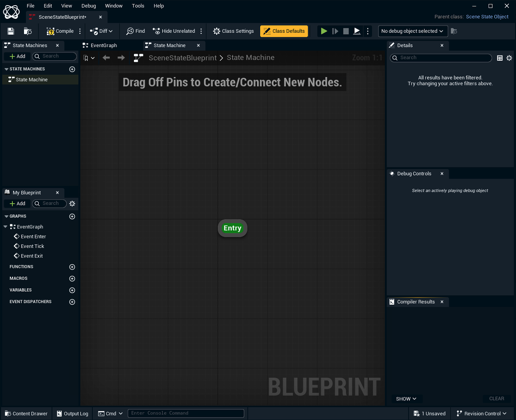Toggle the Class Defaults button
Image resolution: width=516 pixels, height=420 pixels.
(x=284, y=31)
